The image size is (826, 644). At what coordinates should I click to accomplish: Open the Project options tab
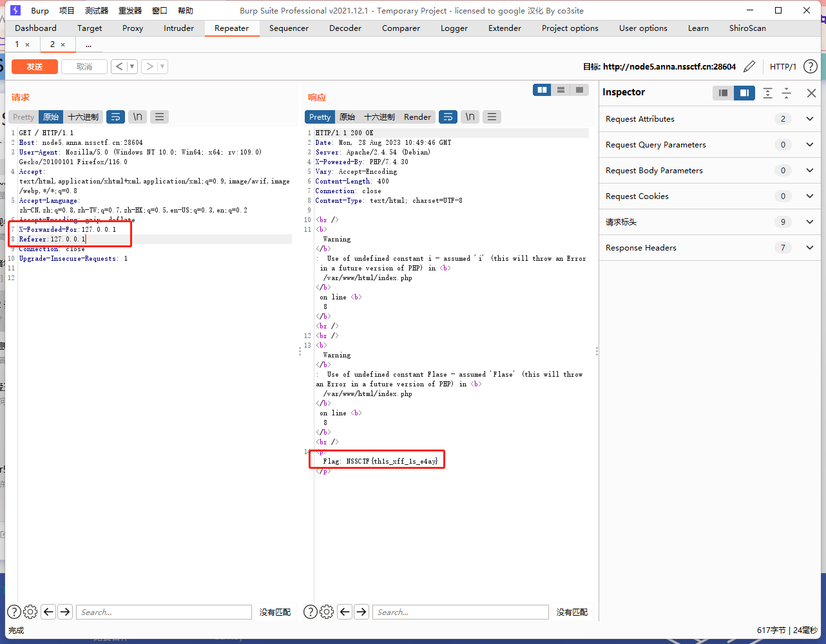(570, 28)
